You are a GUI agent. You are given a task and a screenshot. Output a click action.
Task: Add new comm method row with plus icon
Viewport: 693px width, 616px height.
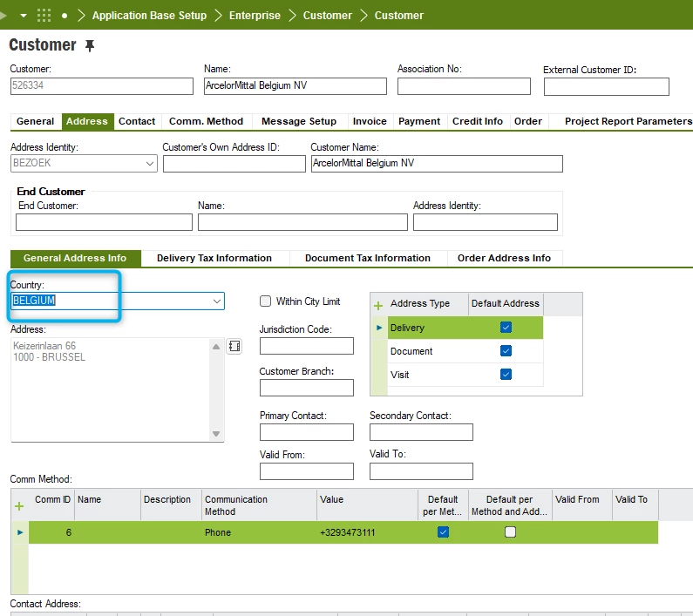click(x=19, y=506)
